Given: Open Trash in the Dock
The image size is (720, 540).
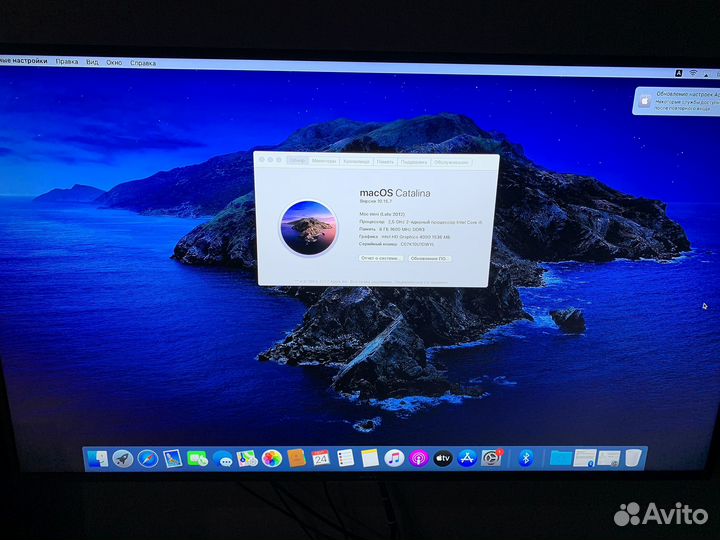Looking at the screenshot, I should (x=633, y=458).
